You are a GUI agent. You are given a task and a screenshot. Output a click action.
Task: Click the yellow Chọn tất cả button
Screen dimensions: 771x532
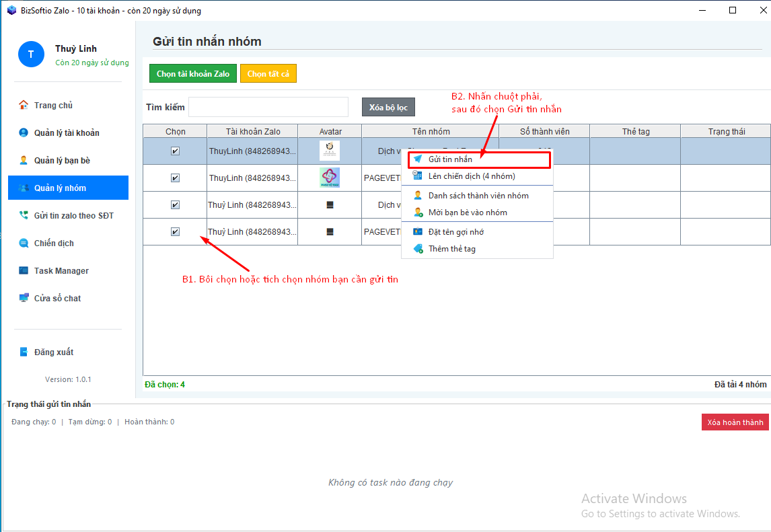point(268,74)
